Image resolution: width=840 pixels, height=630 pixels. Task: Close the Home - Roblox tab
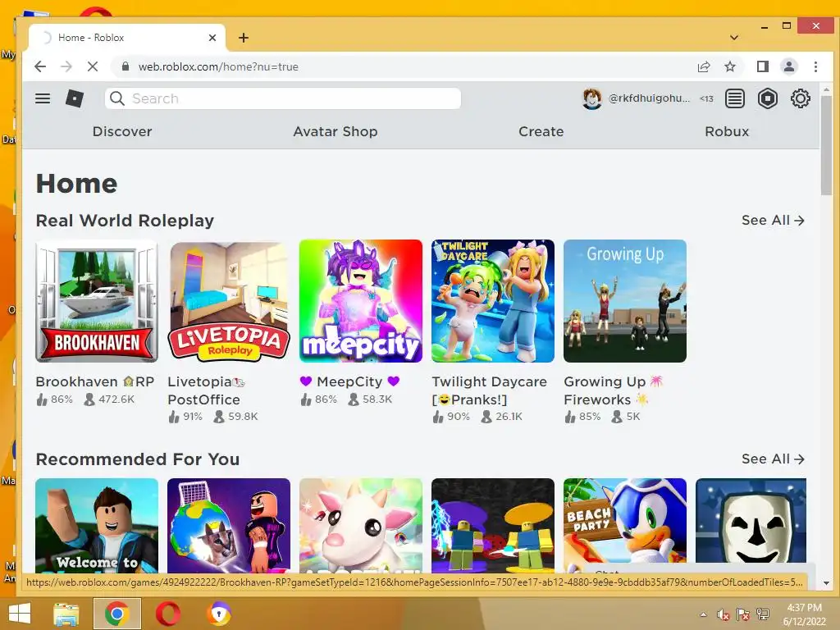click(x=212, y=38)
